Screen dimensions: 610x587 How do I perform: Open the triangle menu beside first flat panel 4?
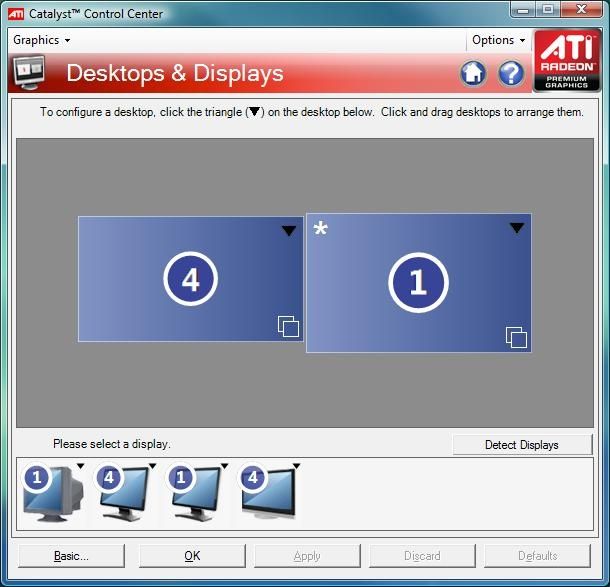152,466
